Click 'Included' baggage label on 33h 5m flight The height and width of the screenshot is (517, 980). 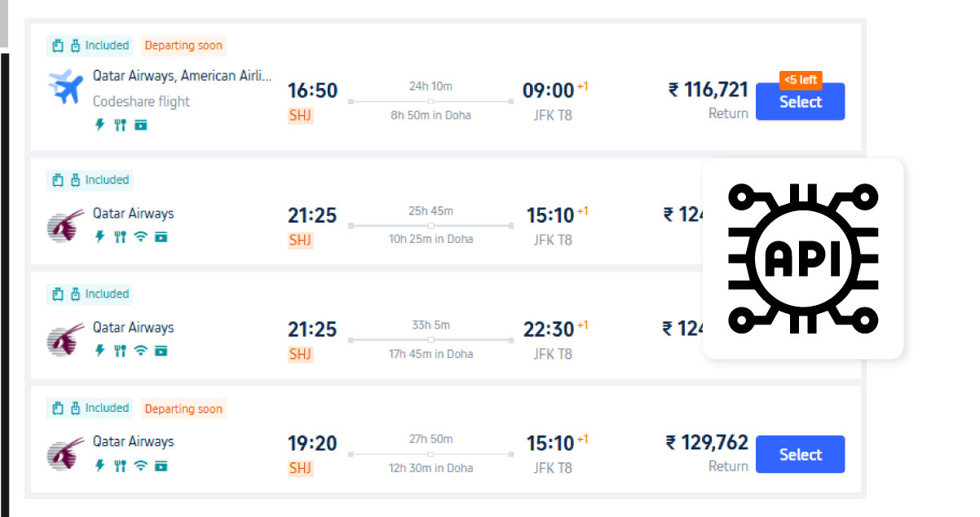107,294
